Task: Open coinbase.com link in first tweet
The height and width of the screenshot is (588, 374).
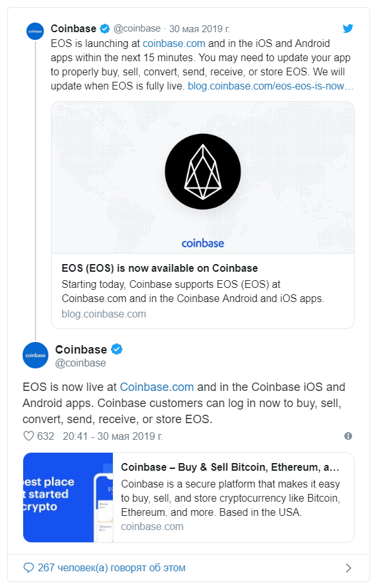Action: click(x=174, y=43)
